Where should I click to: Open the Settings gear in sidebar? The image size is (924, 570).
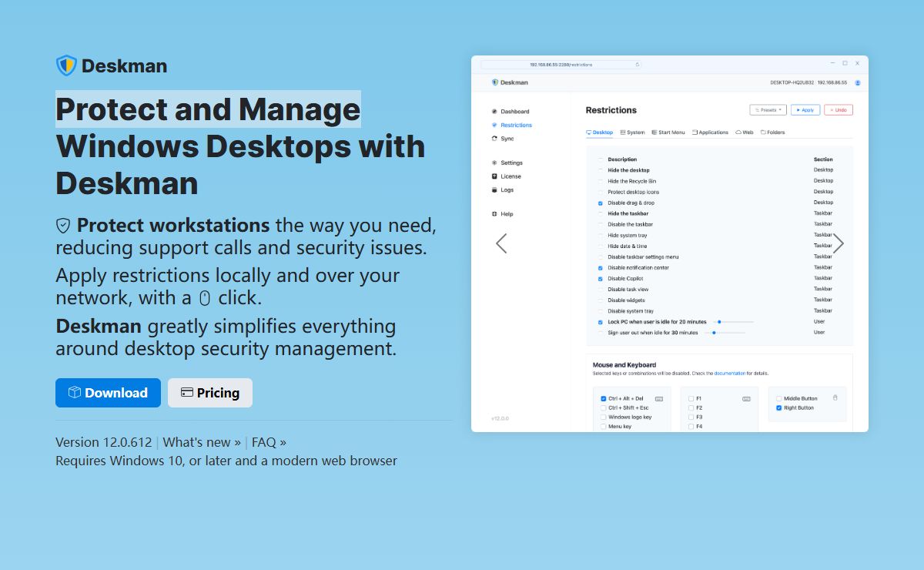(x=494, y=163)
